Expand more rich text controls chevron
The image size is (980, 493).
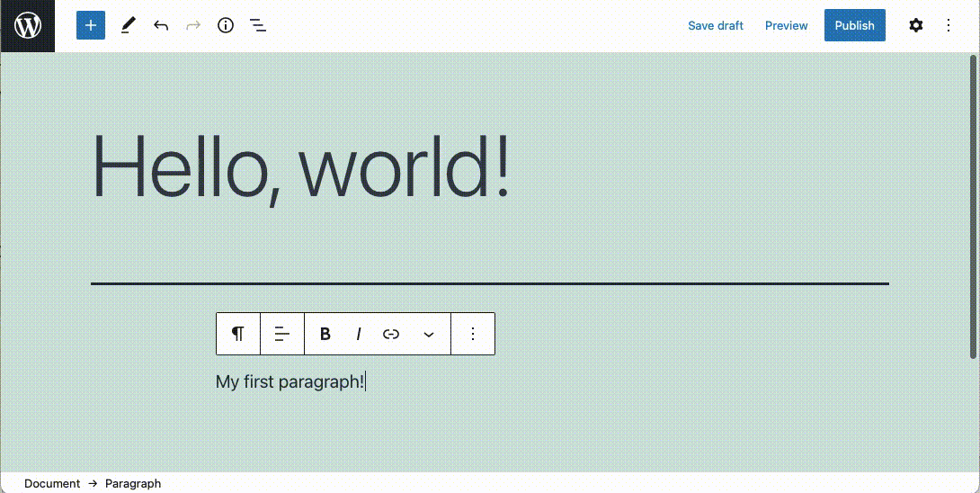tap(429, 334)
